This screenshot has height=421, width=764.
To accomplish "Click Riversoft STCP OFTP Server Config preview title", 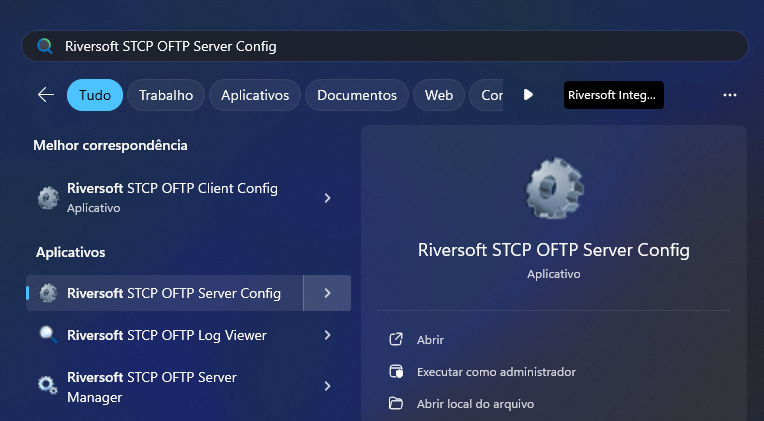I will click(554, 250).
